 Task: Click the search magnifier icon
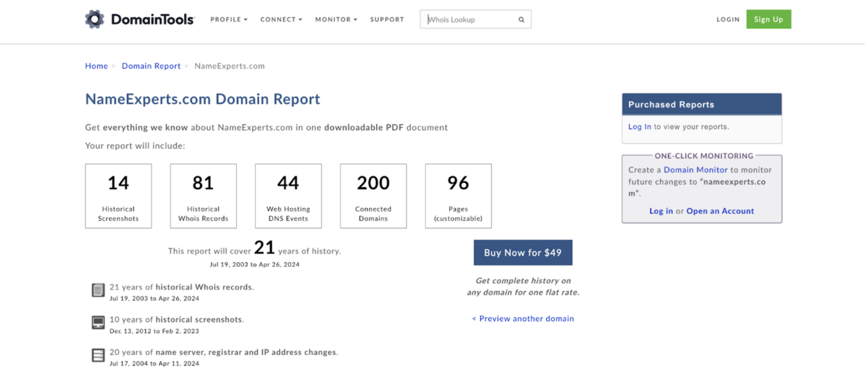(x=522, y=20)
